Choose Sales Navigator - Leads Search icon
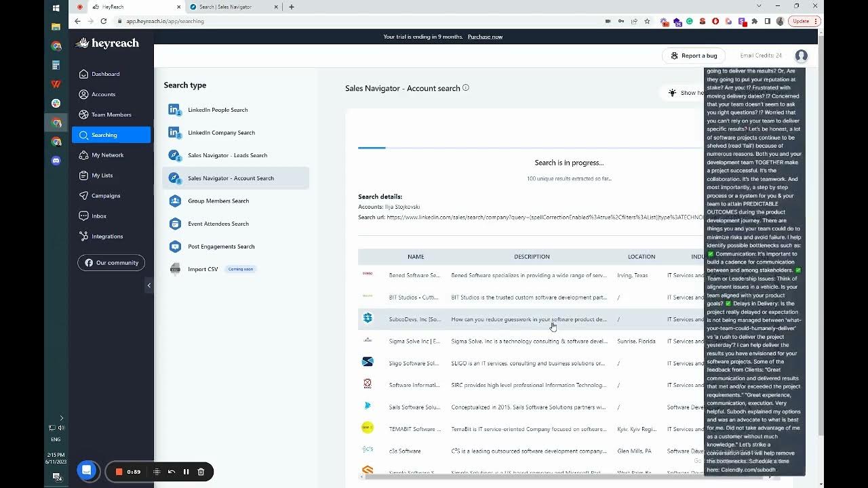The height and width of the screenshot is (488, 868). click(x=175, y=155)
